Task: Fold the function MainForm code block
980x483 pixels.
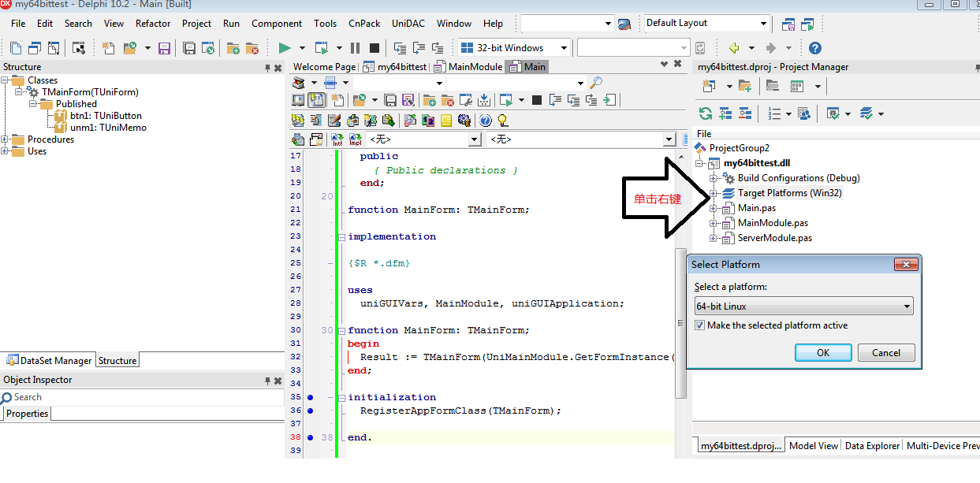Action: click(341, 330)
